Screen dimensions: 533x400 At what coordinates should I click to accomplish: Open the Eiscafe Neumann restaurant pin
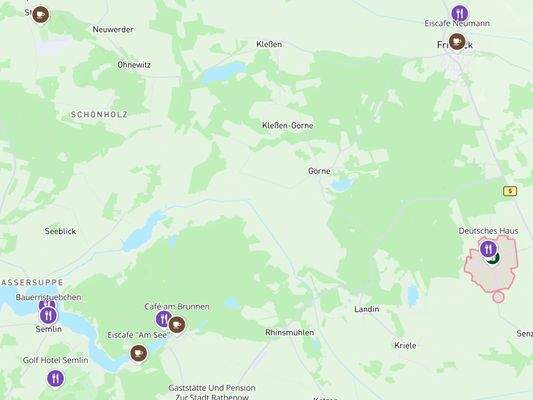460,14
